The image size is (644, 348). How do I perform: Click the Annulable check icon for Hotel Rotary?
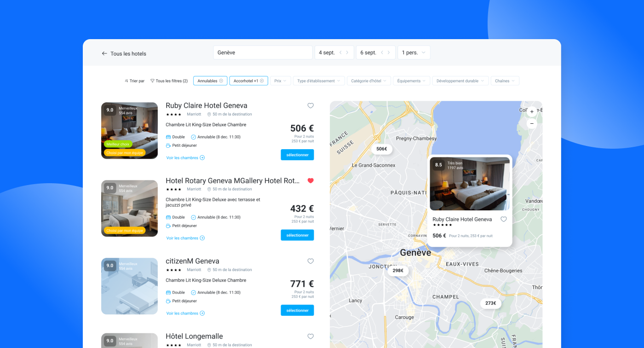[193, 217]
